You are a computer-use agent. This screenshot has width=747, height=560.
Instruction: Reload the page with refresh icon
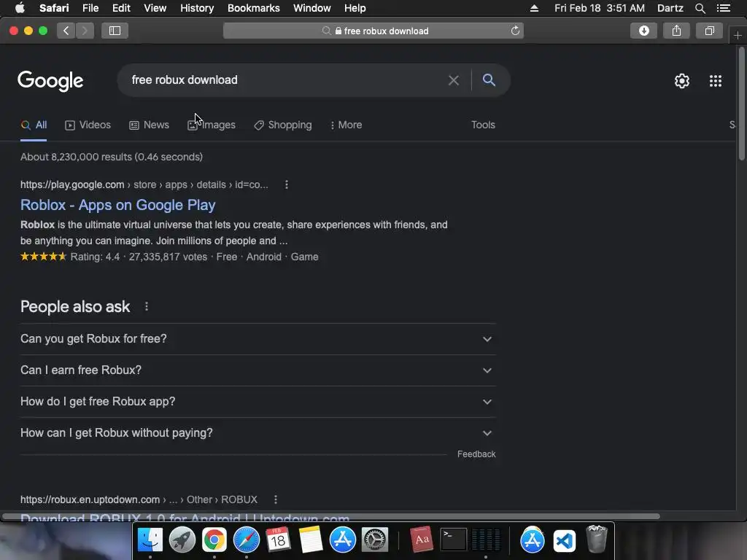[x=515, y=31]
